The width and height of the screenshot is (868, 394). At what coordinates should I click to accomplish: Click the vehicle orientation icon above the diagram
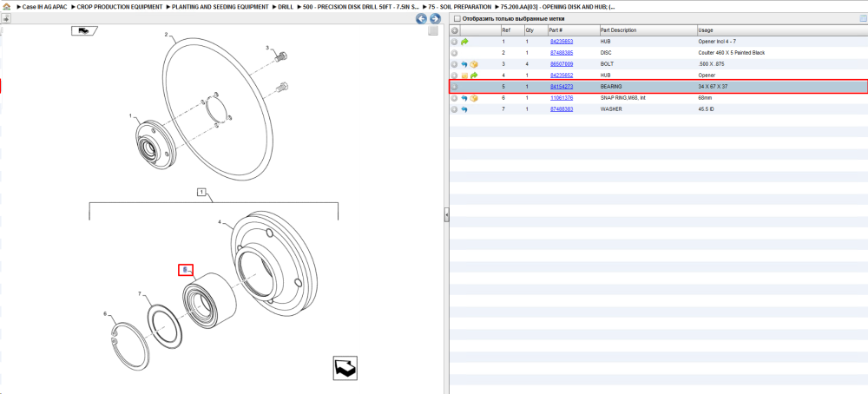(x=84, y=31)
